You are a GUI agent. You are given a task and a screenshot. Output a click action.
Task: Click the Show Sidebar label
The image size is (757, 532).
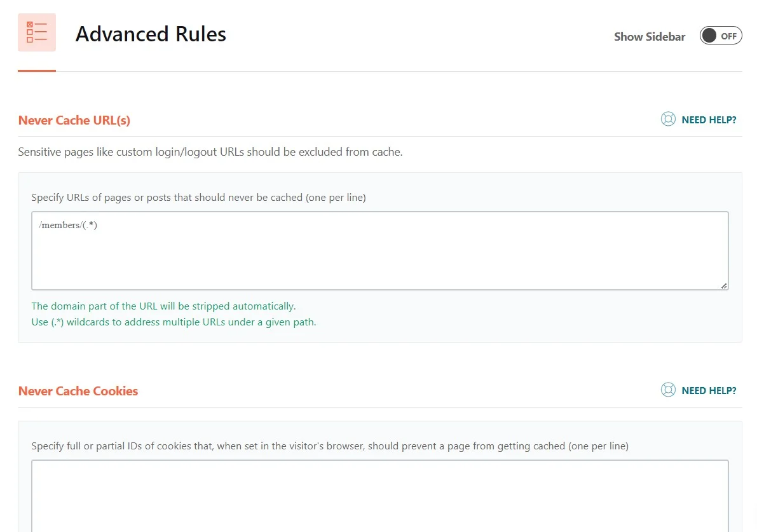point(650,37)
